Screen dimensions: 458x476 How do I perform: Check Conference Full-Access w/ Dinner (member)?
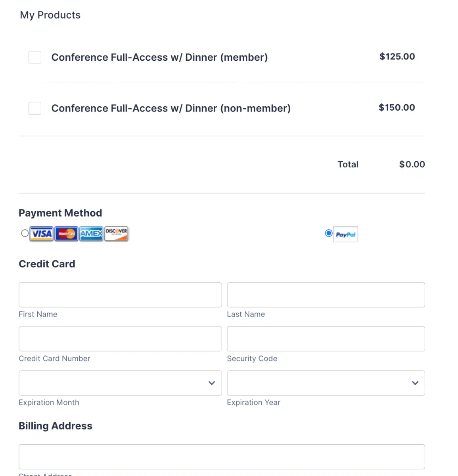coord(35,57)
